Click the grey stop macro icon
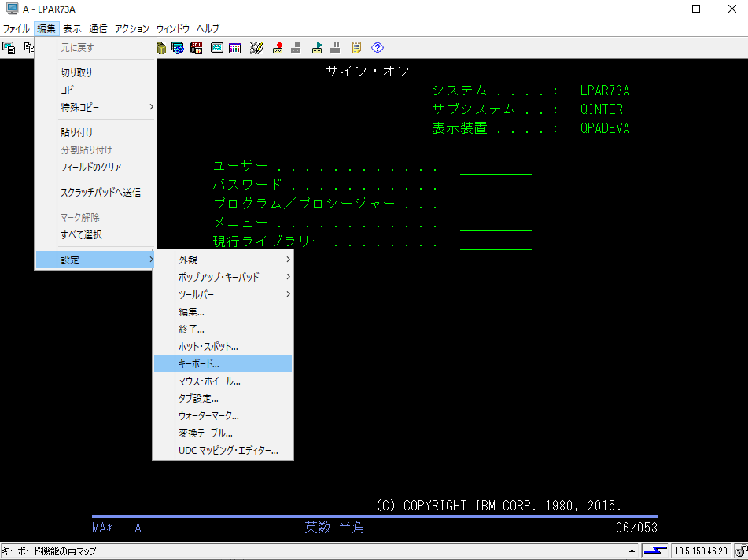 296,48
